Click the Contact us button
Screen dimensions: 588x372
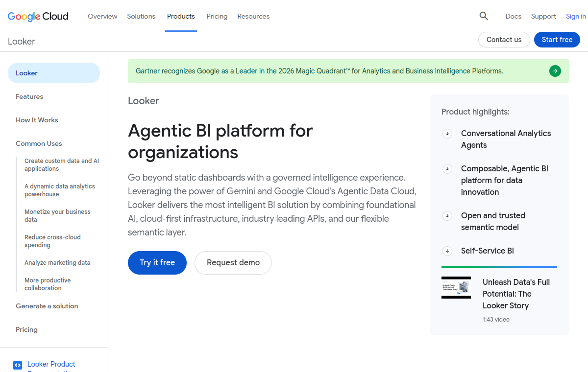[x=504, y=40]
